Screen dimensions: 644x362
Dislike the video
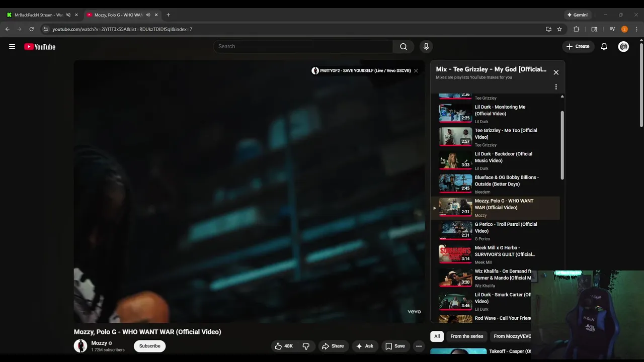click(306, 346)
